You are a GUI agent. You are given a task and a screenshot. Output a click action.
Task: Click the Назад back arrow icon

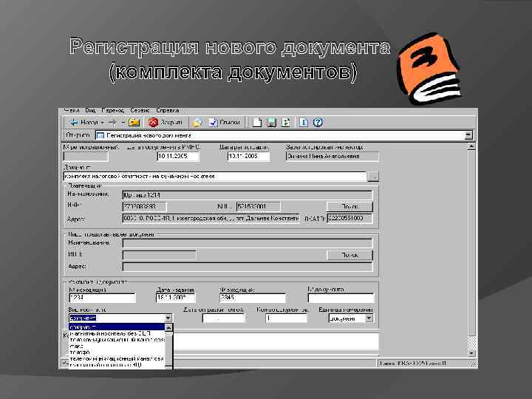click(x=74, y=122)
